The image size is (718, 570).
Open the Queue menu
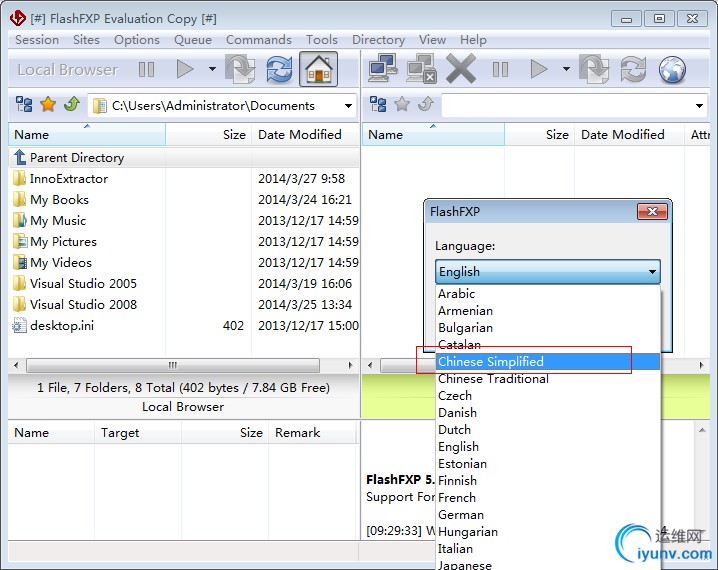click(193, 40)
